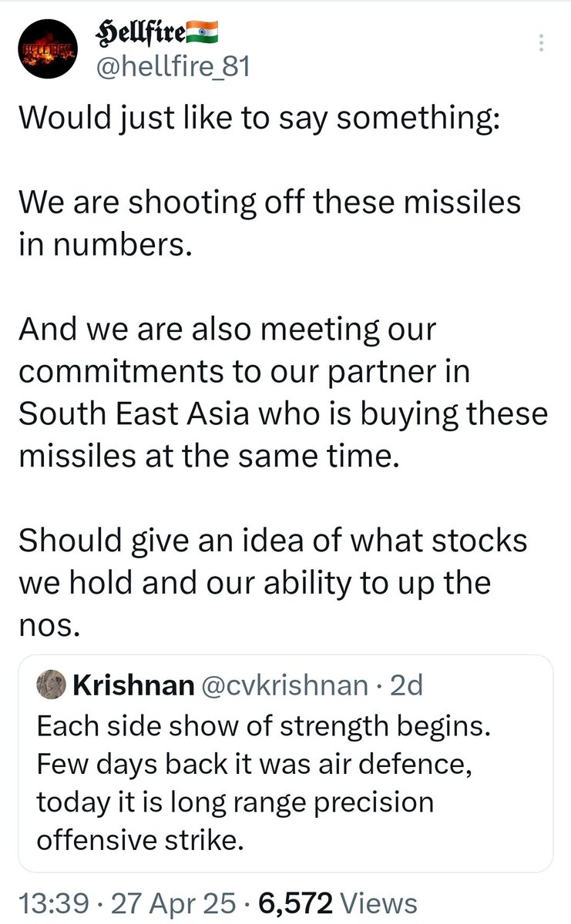Select the 'Would just like to say something' line
The width and height of the screenshot is (571, 924).
click(258, 119)
